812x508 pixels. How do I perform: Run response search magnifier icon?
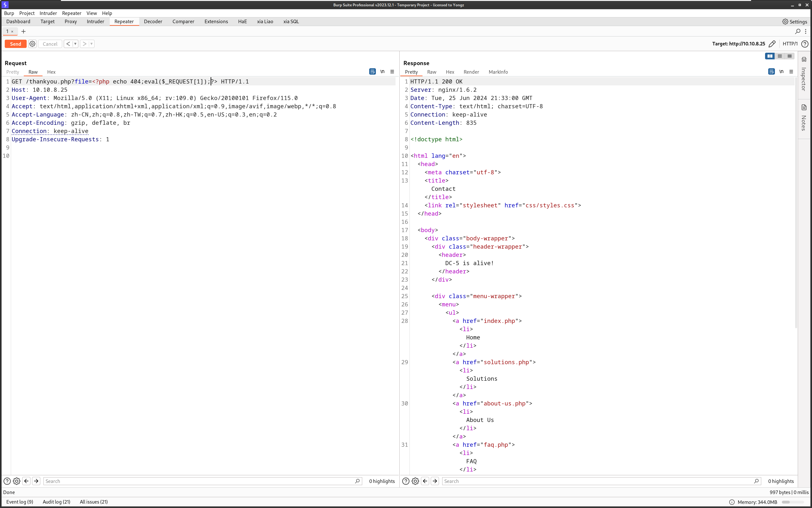756,481
